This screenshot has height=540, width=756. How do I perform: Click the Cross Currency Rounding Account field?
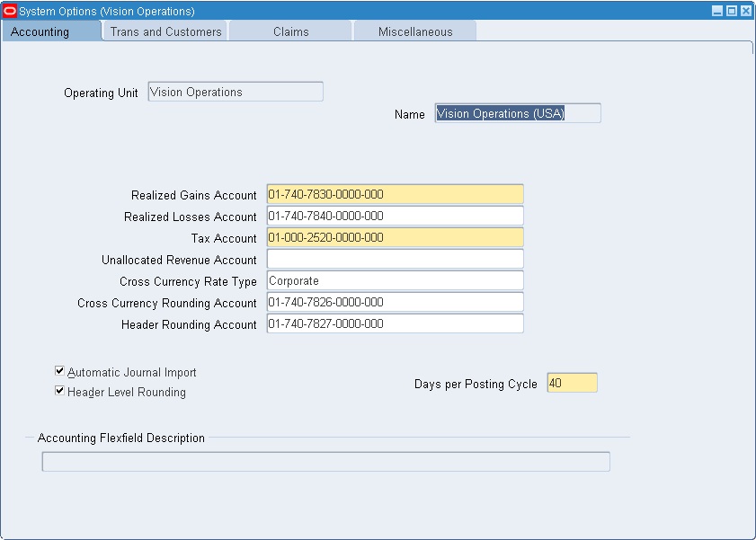[x=395, y=302]
